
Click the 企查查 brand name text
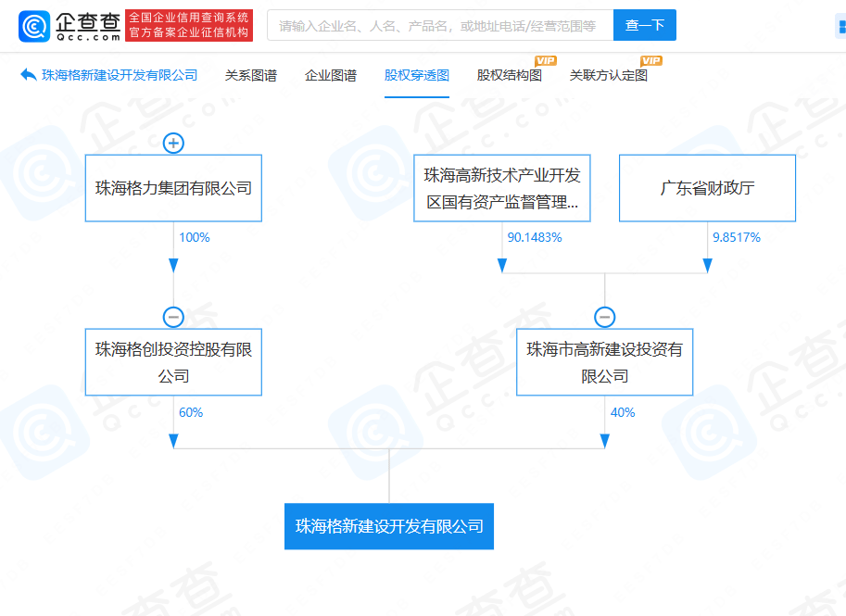[x=88, y=21]
